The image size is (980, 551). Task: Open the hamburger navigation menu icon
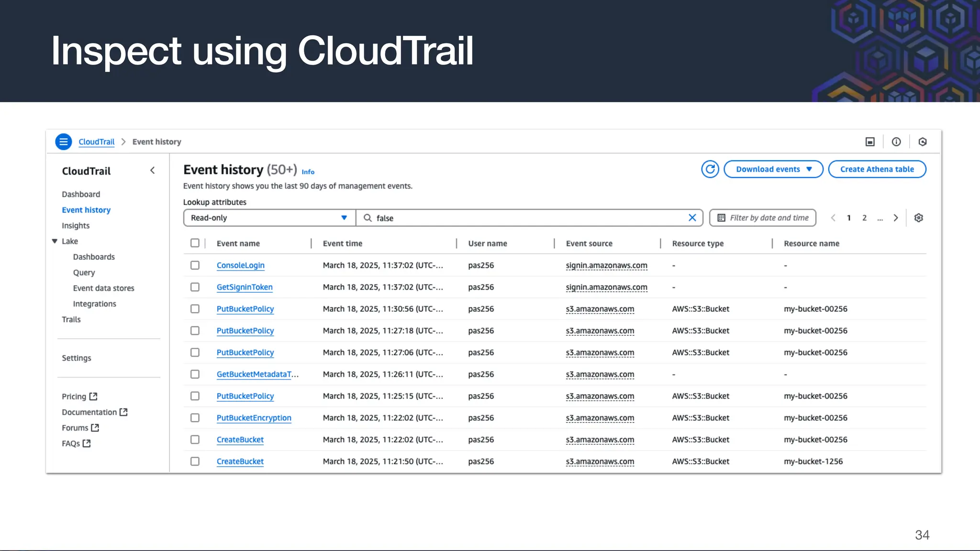point(63,142)
